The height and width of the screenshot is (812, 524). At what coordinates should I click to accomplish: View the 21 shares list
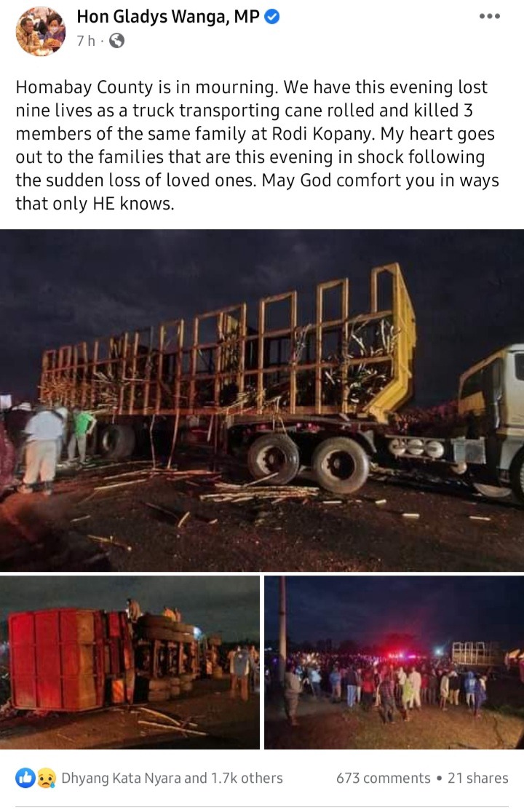point(478,778)
